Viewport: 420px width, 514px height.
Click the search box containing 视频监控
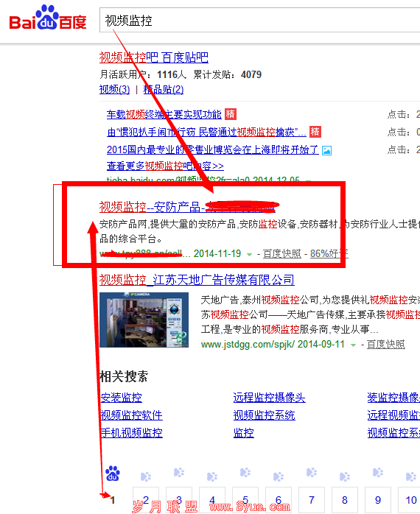pyautogui.click(x=259, y=21)
